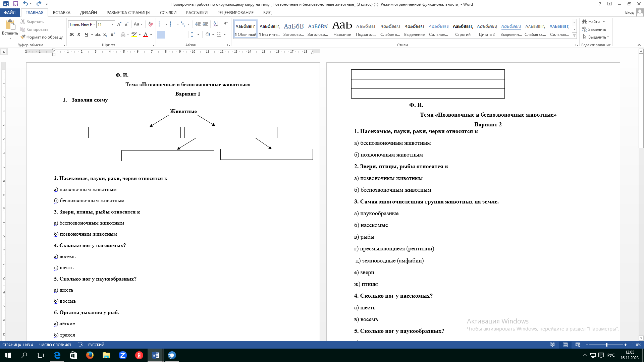644x362 pixels.
Task: Apply bulleted list formatting
Action: (161, 24)
